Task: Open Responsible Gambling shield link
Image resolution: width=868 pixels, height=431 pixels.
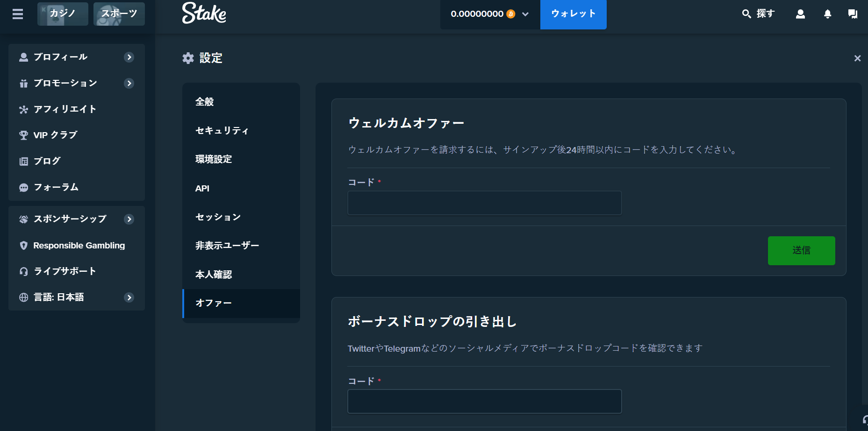Action: 79,246
